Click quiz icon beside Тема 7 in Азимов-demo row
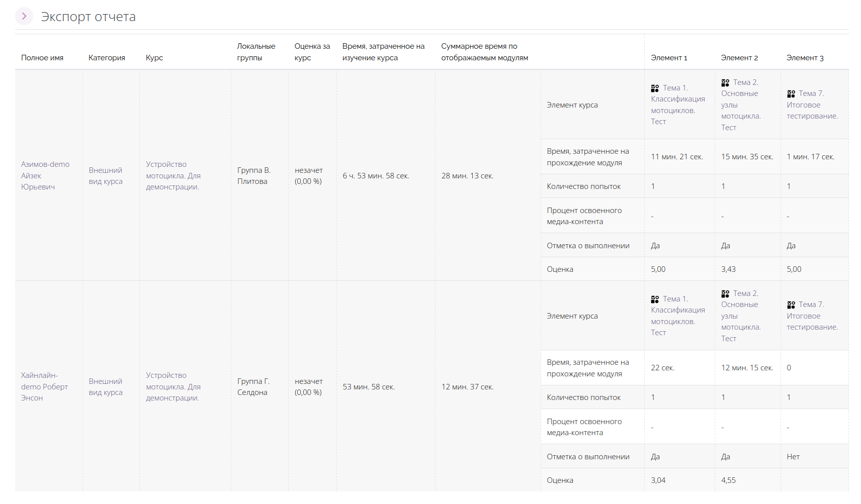The image size is (861, 504). [x=791, y=94]
